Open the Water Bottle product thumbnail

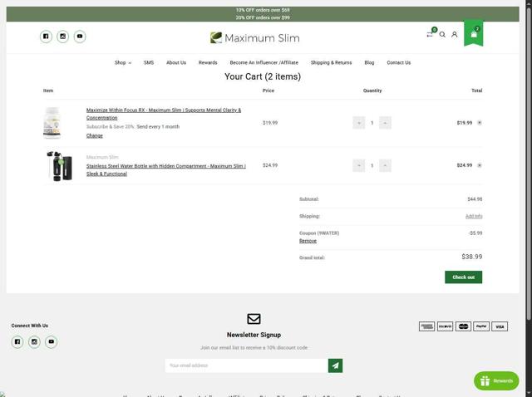tap(59, 166)
